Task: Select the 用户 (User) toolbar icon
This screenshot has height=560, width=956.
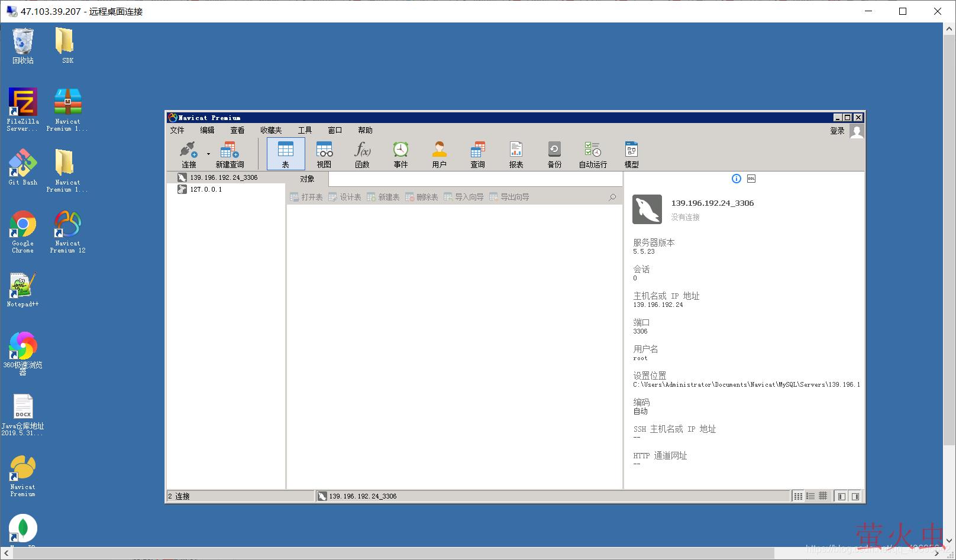Action: (439, 154)
